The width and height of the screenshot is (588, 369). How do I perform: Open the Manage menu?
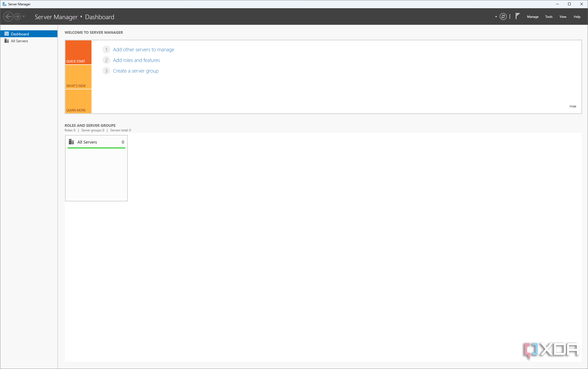pos(532,17)
